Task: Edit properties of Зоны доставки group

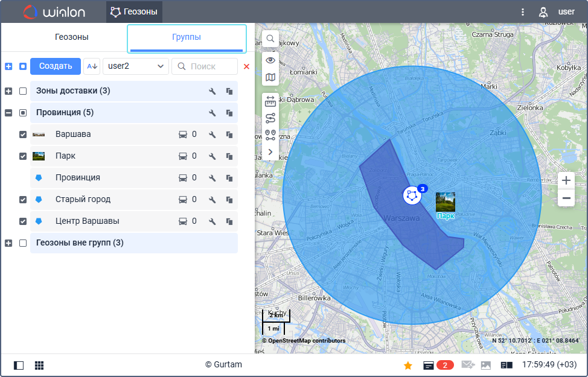Action: pyautogui.click(x=212, y=91)
